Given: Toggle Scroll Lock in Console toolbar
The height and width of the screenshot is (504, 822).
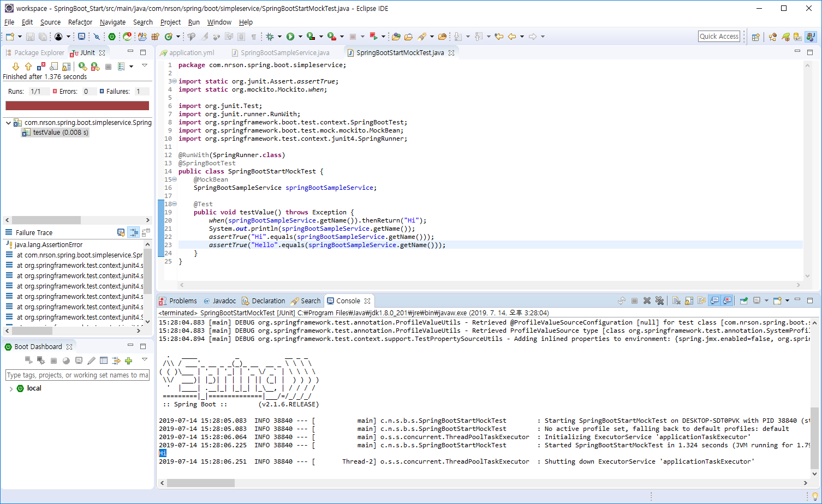Looking at the screenshot, I should [x=689, y=301].
